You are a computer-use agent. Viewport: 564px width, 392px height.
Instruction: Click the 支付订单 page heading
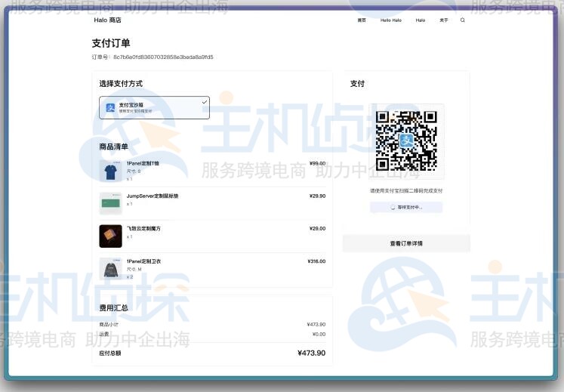pyautogui.click(x=111, y=43)
